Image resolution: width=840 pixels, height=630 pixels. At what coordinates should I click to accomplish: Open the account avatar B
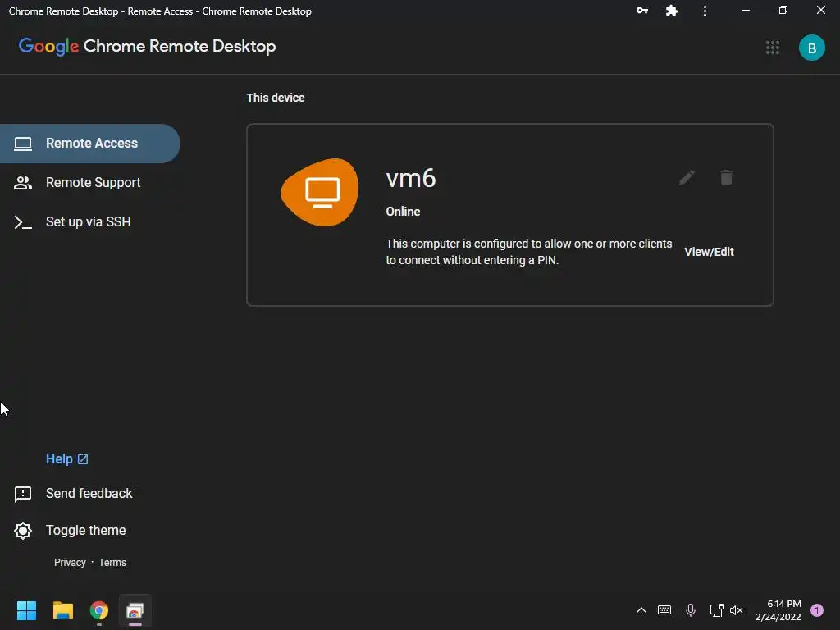coord(811,48)
